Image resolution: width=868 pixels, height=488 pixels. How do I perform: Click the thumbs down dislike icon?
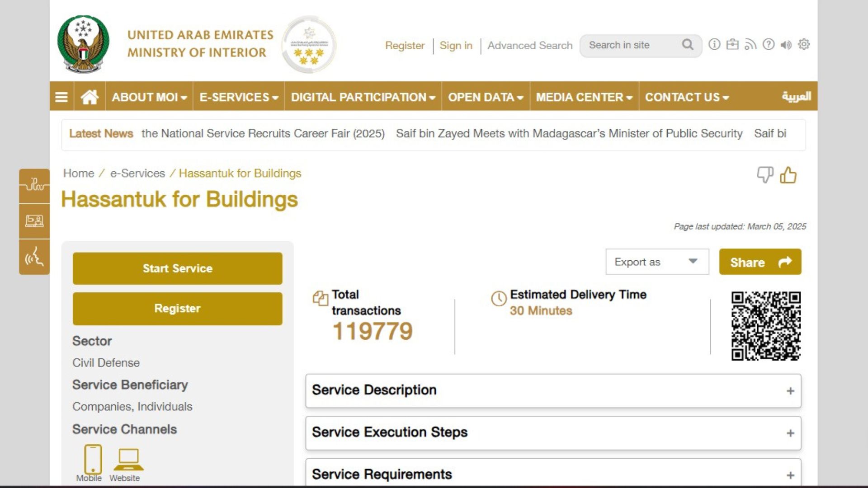coord(765,175)
